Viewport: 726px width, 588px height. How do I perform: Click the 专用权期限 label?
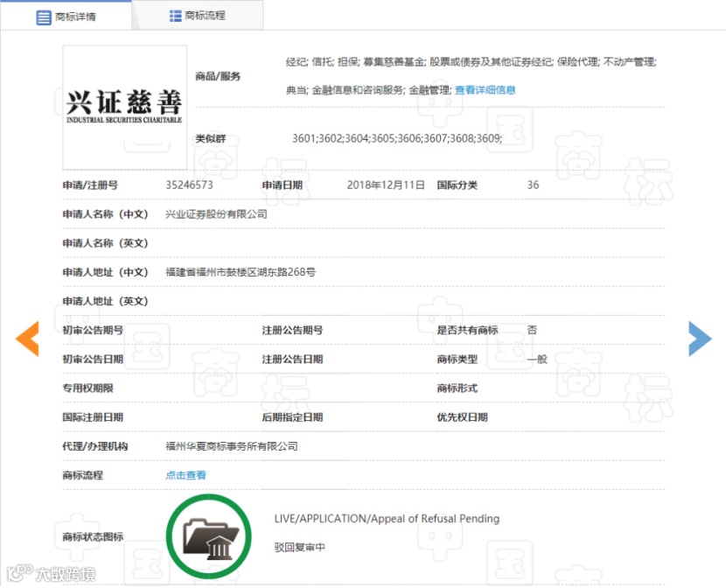(x=88, y=388)
